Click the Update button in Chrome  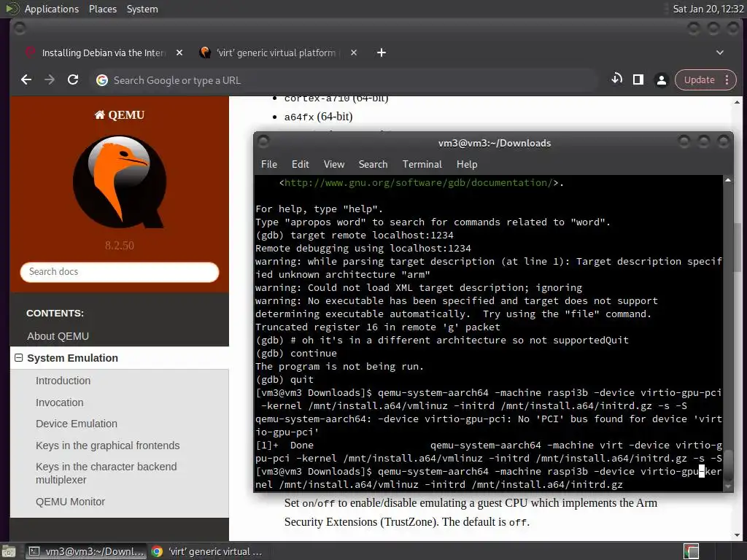pos(700,80)
